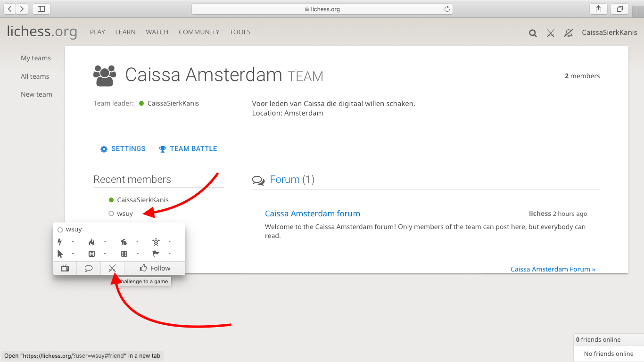Screen dimensions: 644x362
Task: Click crossed swords challenge icon in wsuy popup
Action: [x=112, y=268]
